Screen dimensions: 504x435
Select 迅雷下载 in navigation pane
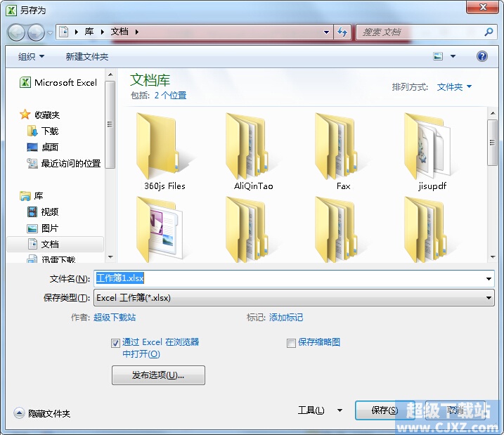(51, 259)
